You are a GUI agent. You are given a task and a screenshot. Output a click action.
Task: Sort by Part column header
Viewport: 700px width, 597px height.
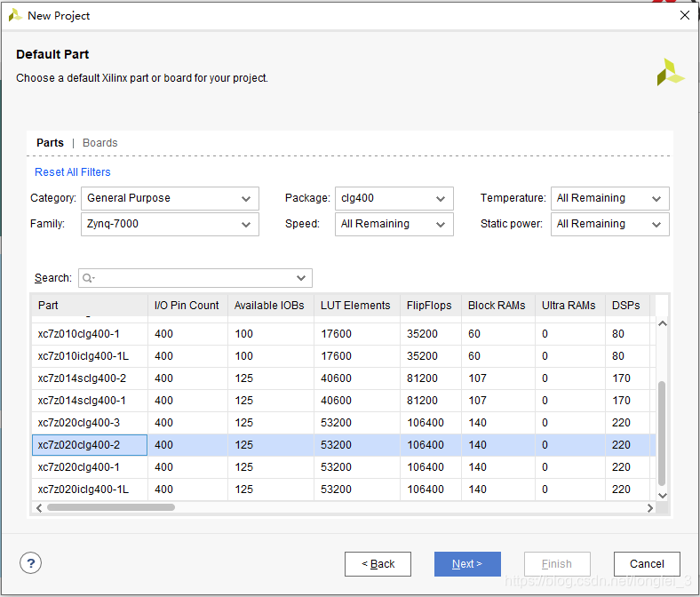pyautogui.click(x=90, y=306)
